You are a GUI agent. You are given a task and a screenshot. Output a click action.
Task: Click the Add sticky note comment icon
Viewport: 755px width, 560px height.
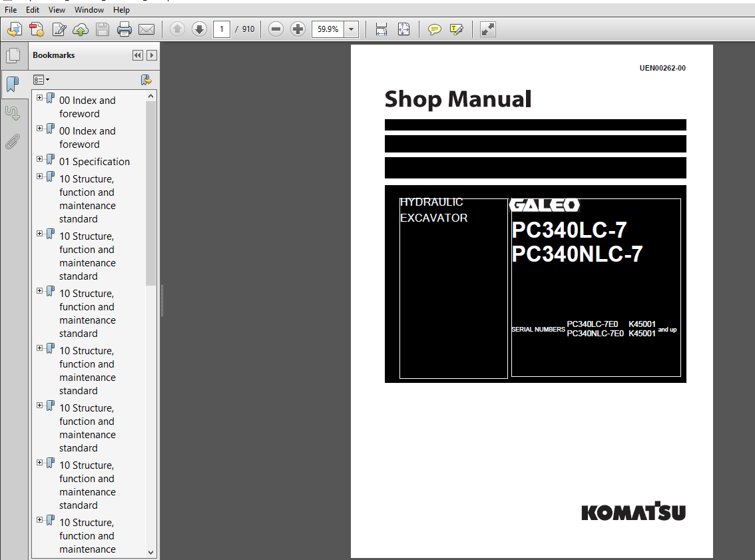[x=434, y=29]
